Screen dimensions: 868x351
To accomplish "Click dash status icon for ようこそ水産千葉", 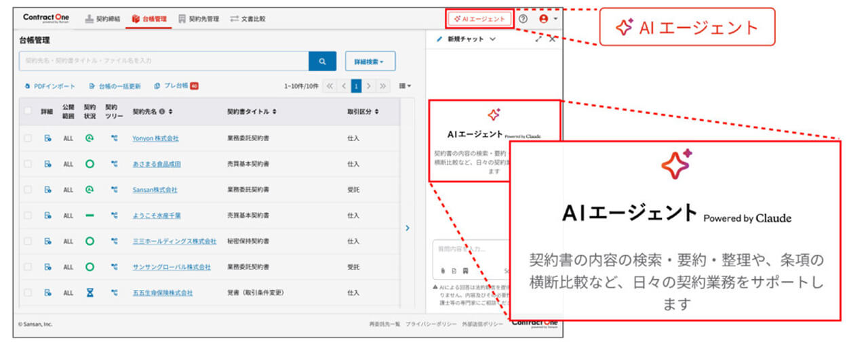I will click(90, 215).
